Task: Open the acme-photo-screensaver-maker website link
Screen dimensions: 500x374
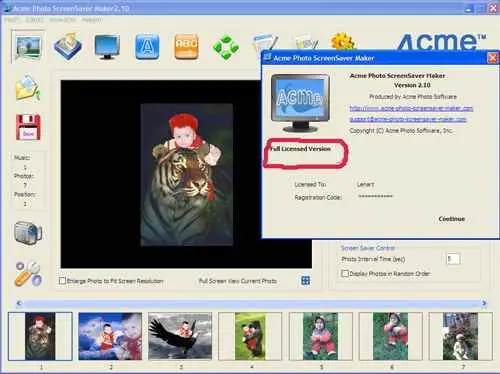Action: click(x=411, y=108)
